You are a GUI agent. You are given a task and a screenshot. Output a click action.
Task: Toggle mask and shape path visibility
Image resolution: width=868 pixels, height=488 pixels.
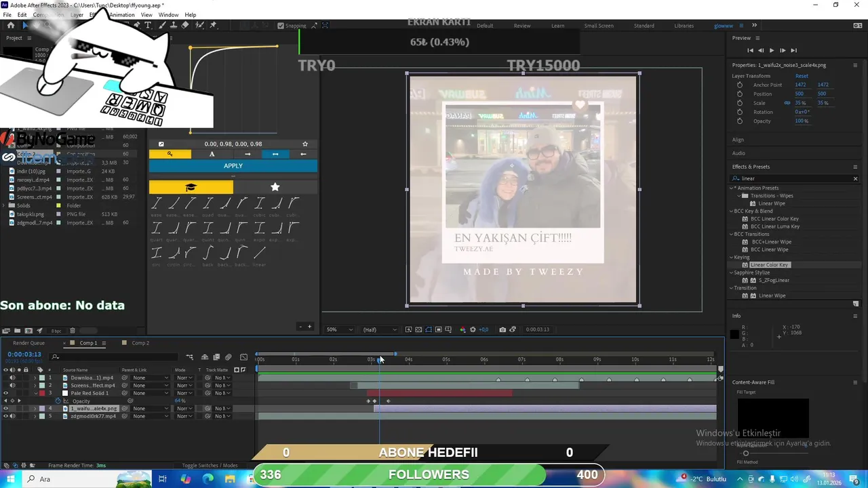point(429,329)
